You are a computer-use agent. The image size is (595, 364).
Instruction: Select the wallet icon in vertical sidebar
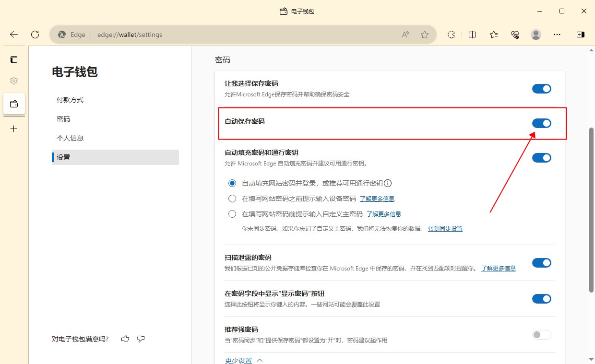coord(14,104)
